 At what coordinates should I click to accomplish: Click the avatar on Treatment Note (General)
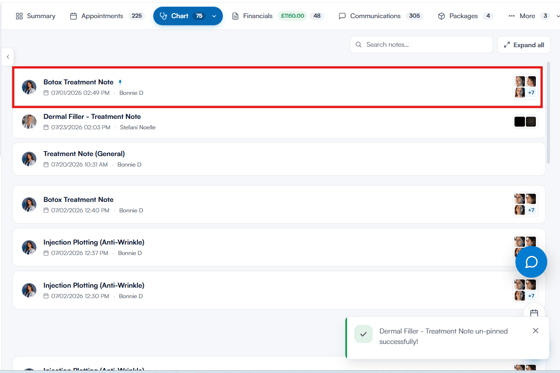29,159
